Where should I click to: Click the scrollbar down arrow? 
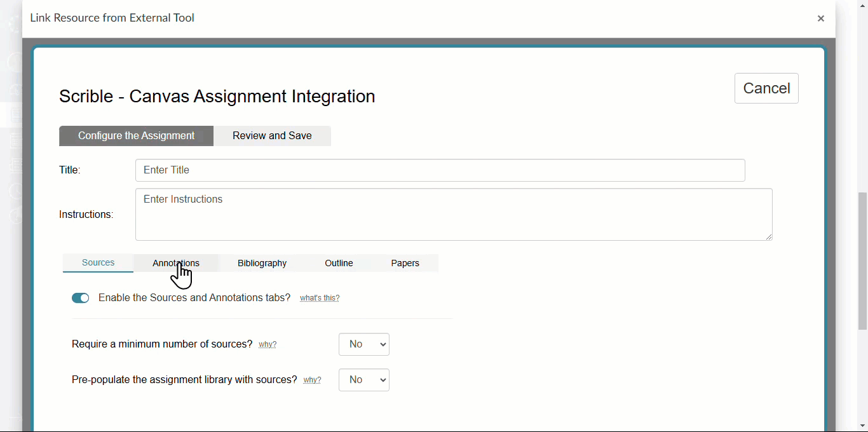(862, 426)
